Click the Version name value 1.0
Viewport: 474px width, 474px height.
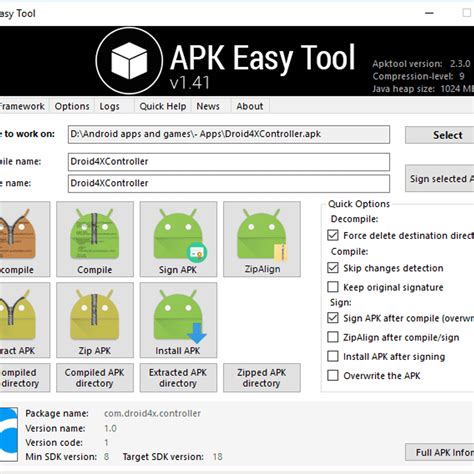(110, 428)
